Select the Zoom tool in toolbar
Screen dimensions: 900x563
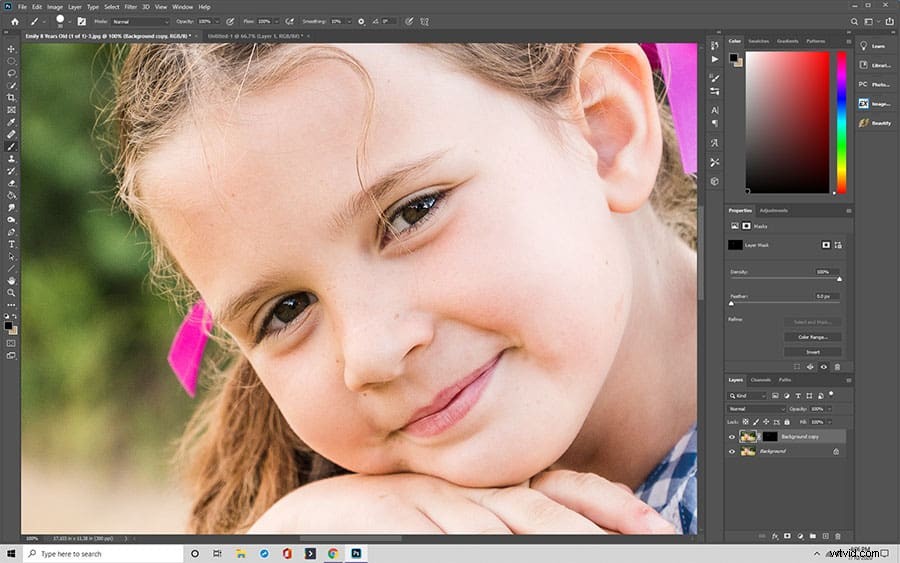click(x=11, y=293)
